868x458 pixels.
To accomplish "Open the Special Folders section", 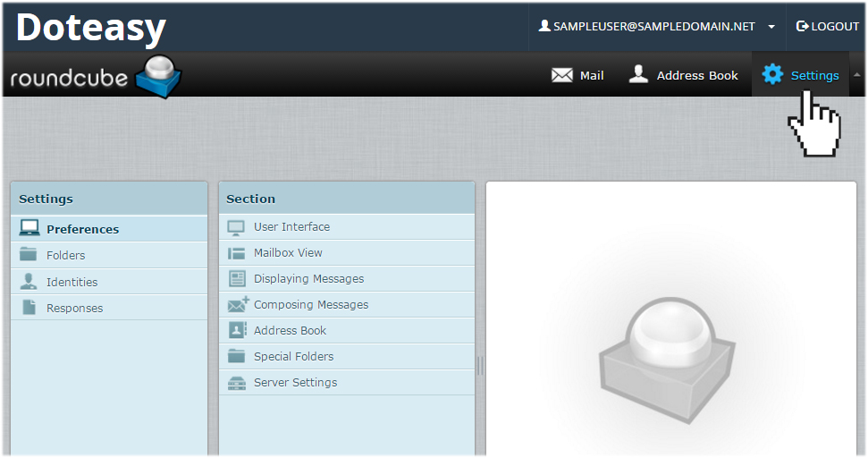I will point(347,356).
